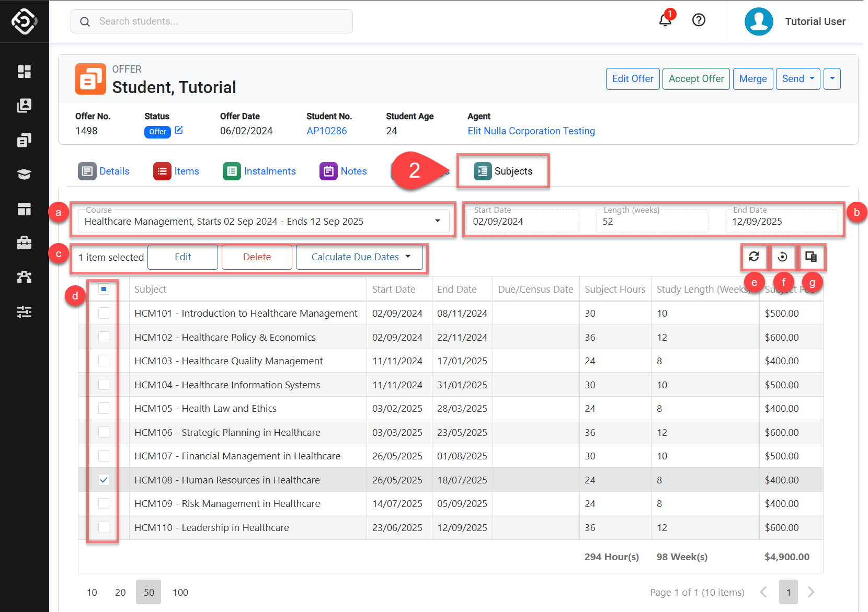Screen dimensions: 868x612
Task: Open the Send dropdown button
Action: (798, 79)
